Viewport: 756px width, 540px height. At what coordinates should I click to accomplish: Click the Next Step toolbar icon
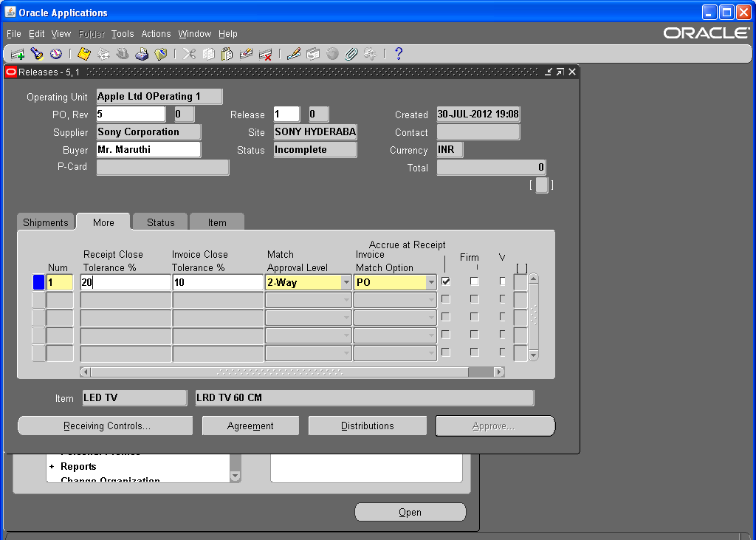103,54
